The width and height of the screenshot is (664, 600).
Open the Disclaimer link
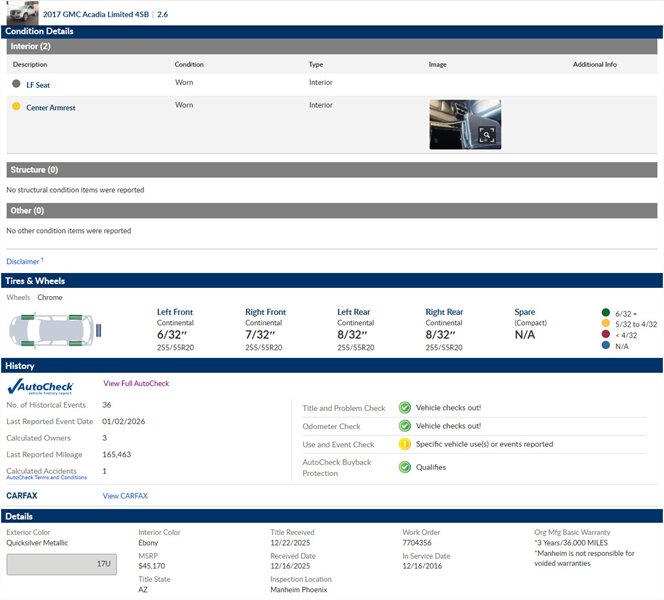click(25, 261)
